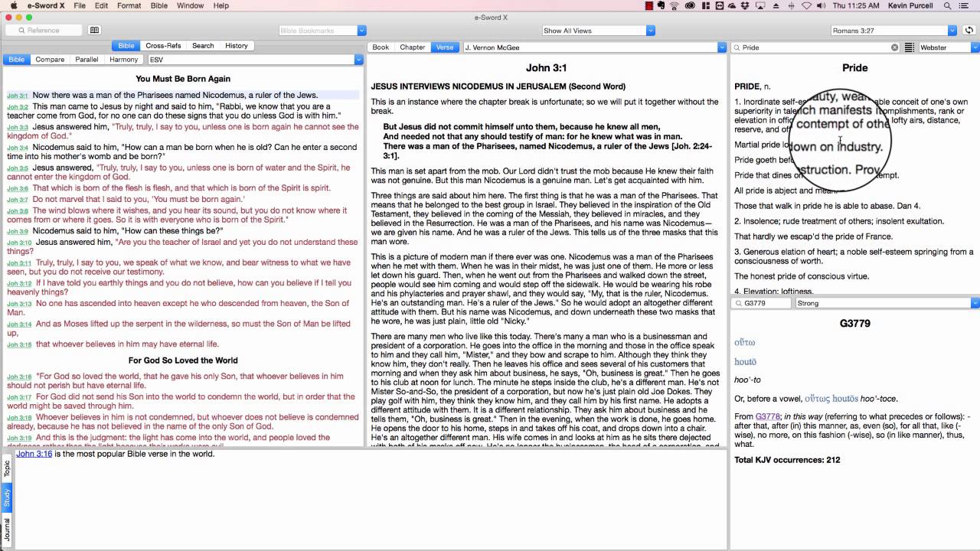Click in the G3779 lexicon search field

pos(762,303)
